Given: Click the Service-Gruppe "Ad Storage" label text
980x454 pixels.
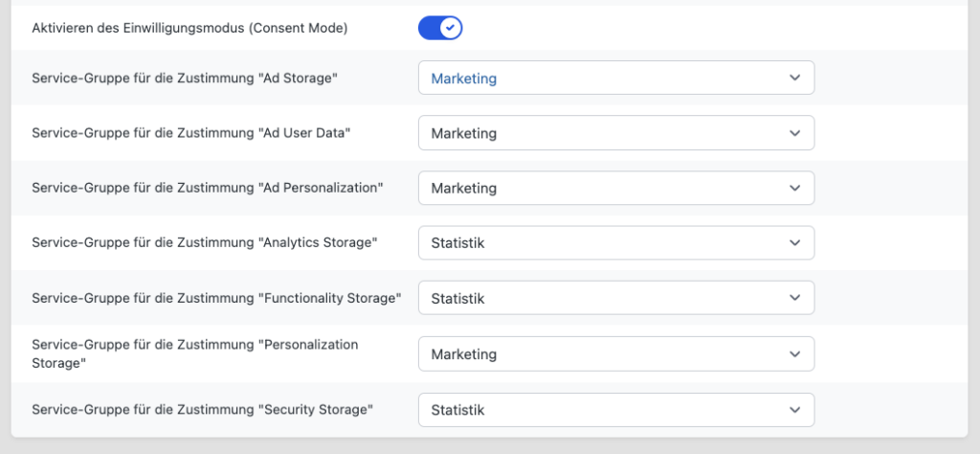Looking at the screenshot, I should (x=185, y=78).
